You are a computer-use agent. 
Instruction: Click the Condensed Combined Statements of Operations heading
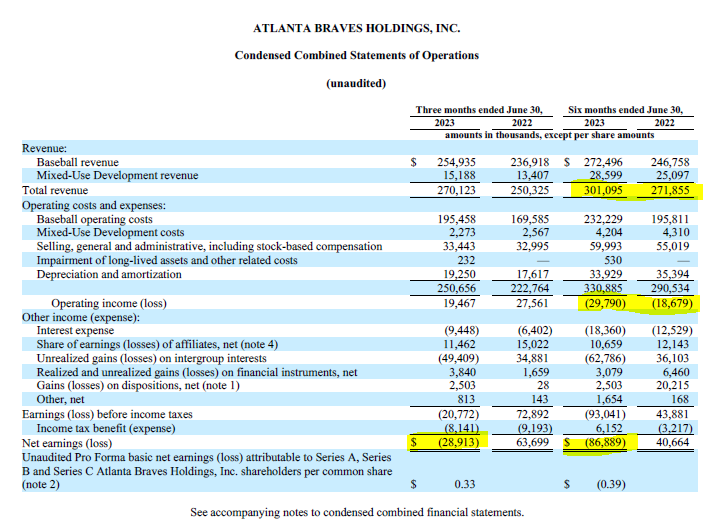(x=356, y=55)
